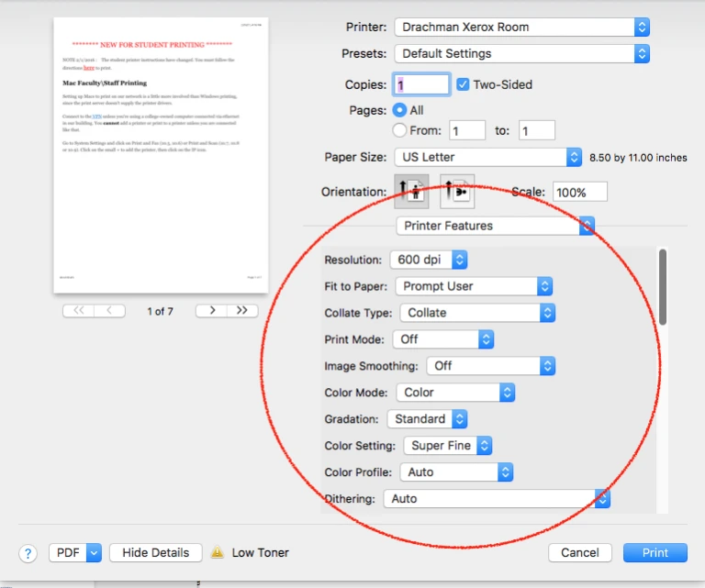Select landscape orientation icon
The image size is (705, 588).
click(x=457, y=192)
